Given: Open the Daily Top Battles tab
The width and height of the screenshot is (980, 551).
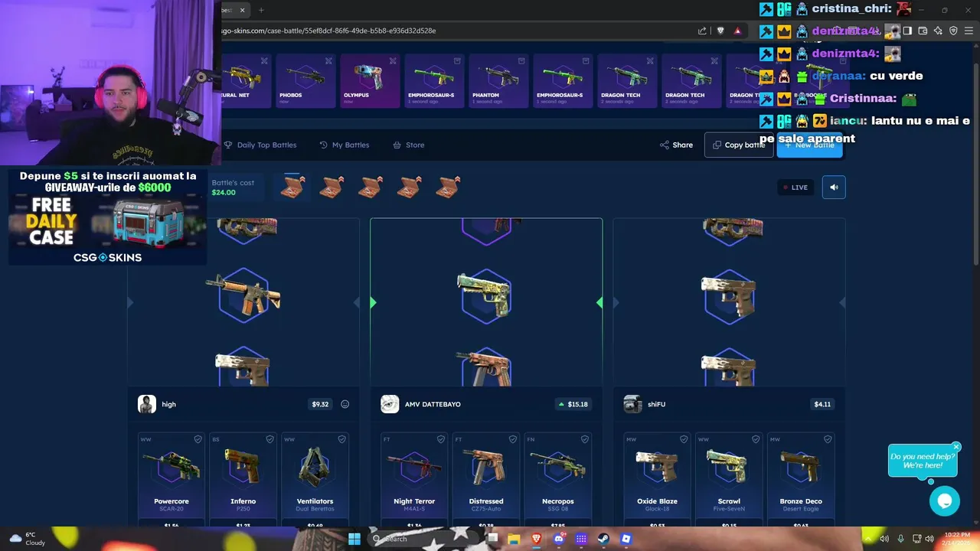Looking at the screenshot, I should pyautogui.click(x=260, y=145).
